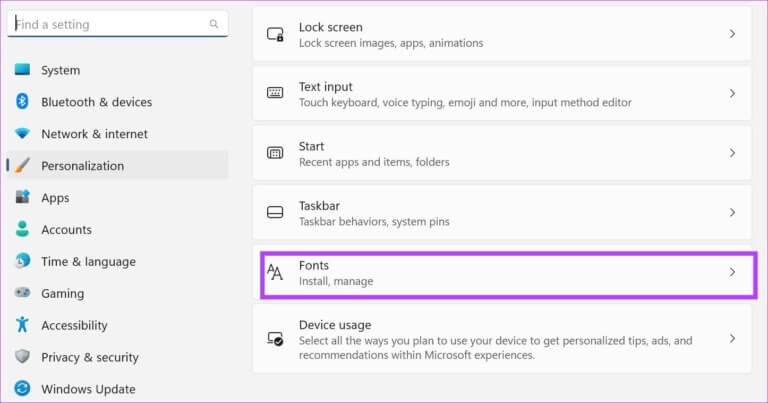Click the Start menu icon in list
Image resolution: width=768 pixels, height=403 pixels.
(275, 153)
